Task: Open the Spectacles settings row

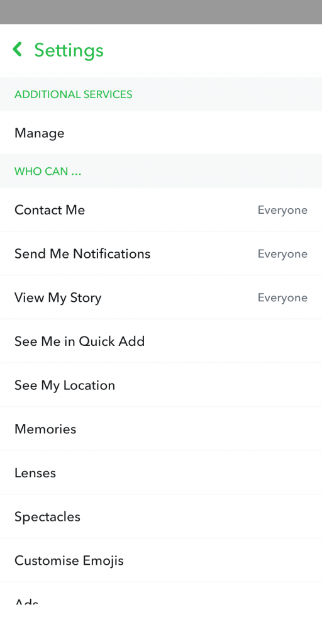Action: [161, 516]
